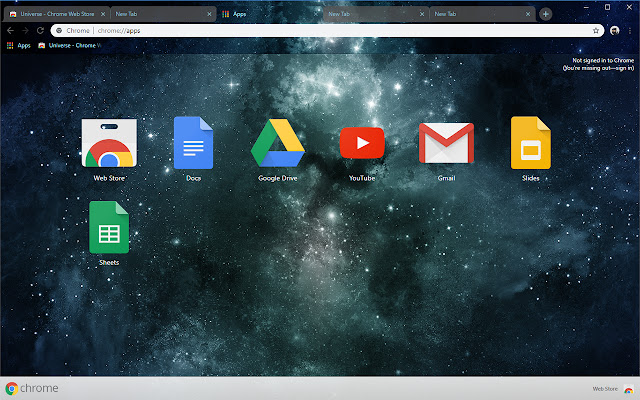The image size is (640, 400).
Task: Open the Gmail app
Action: pos(446,143)
